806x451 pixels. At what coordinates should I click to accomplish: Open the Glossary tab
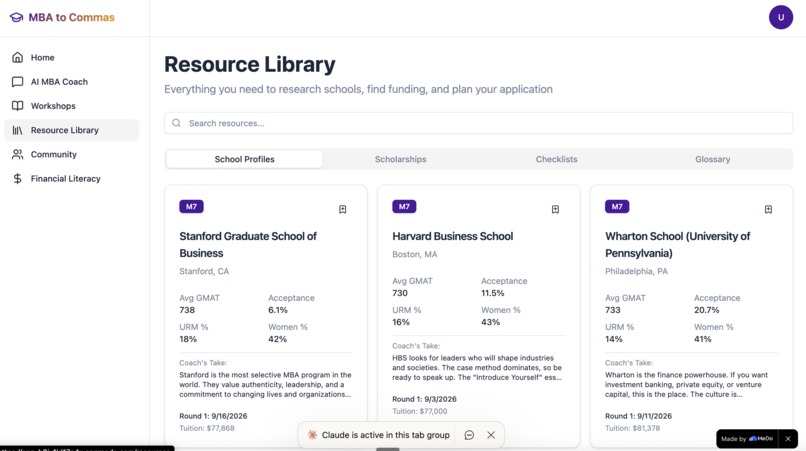(x=712, y=159)
